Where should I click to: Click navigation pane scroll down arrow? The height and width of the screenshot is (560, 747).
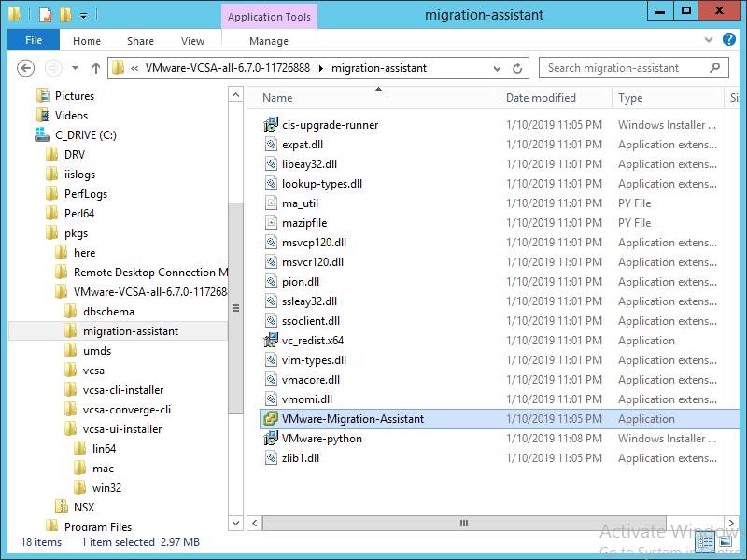pyautogui.click(x=235, y=523)
